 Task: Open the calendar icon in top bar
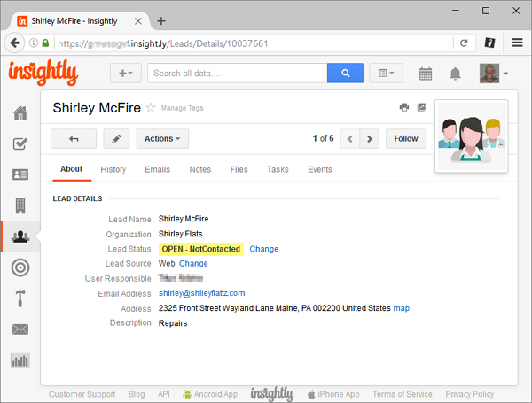(x=426, y=74)
